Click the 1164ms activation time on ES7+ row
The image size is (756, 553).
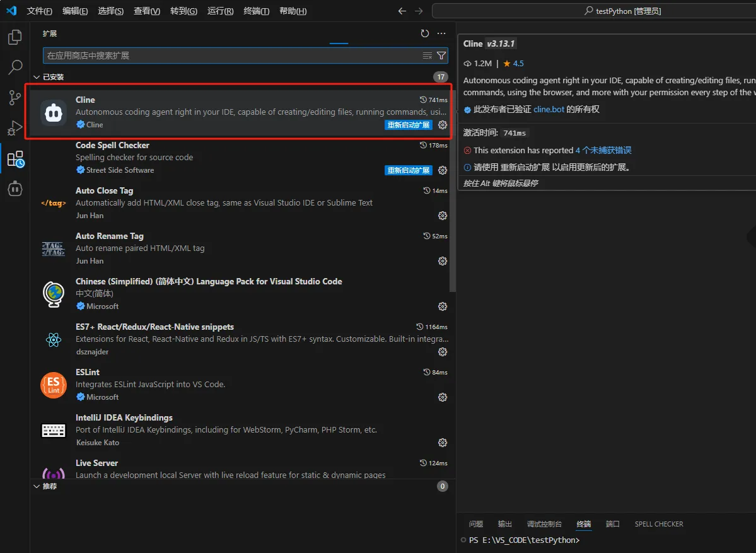click(432, 327)
